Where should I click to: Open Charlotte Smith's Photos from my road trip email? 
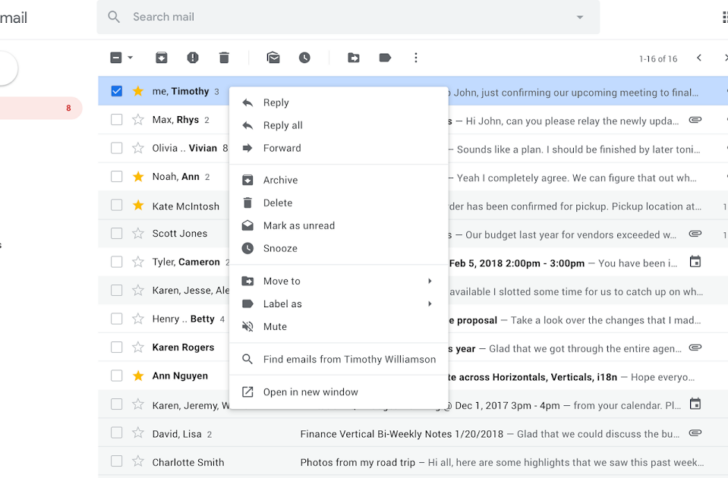pyautogui.click(x=413, y=461)
